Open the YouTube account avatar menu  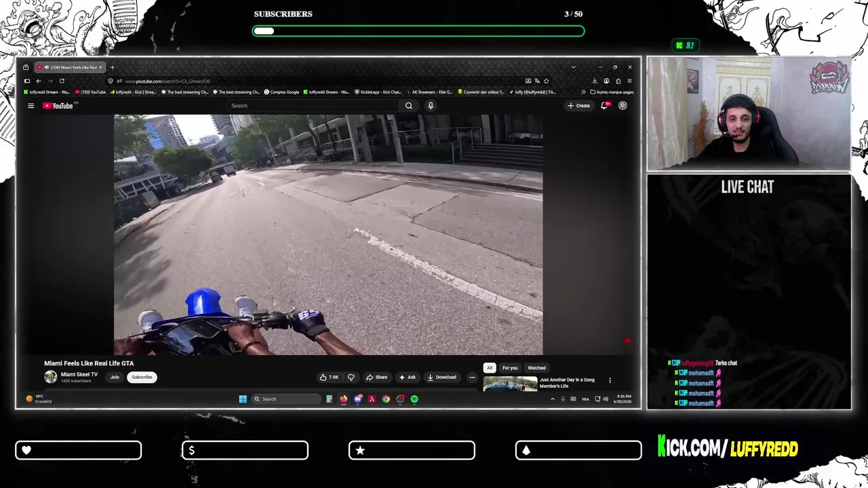[623, 106]
